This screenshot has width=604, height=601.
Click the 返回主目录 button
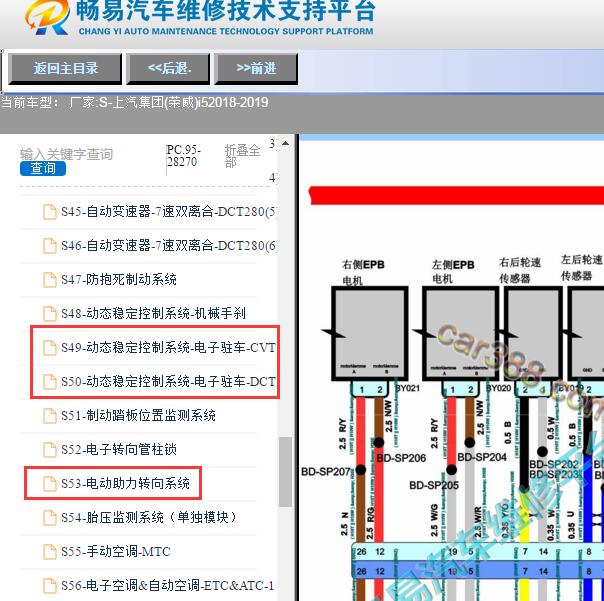point(65,69)
